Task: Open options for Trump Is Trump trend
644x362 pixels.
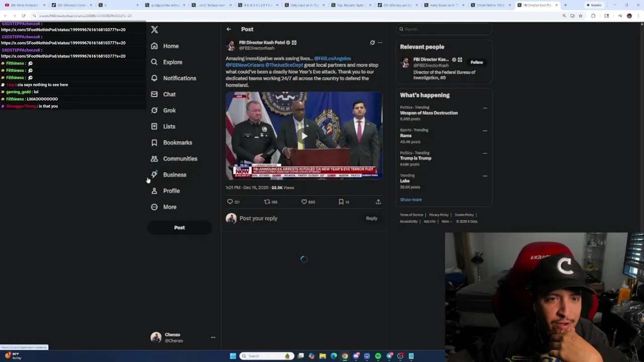Action: 485,153
